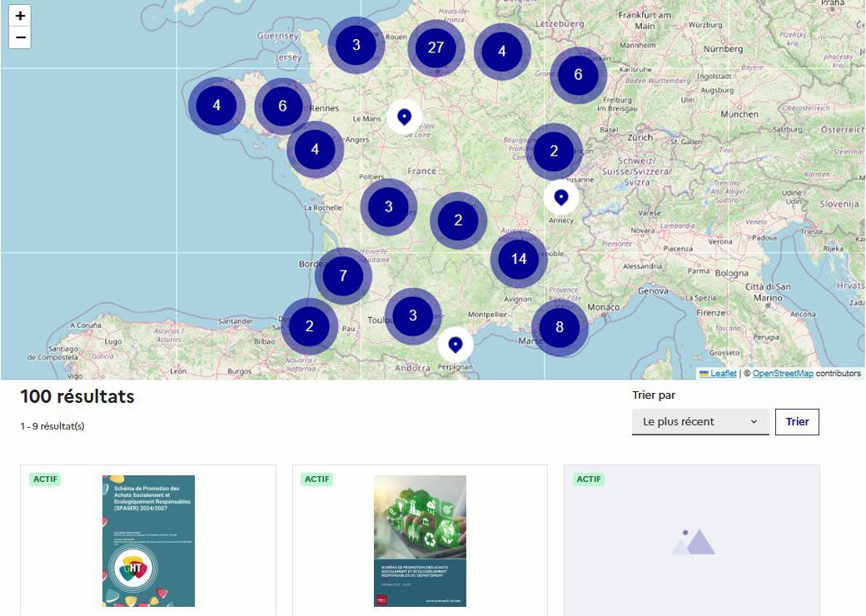The image size is (866, 616).
Task: Select the map pin near Le Mans
Action: 405,117
